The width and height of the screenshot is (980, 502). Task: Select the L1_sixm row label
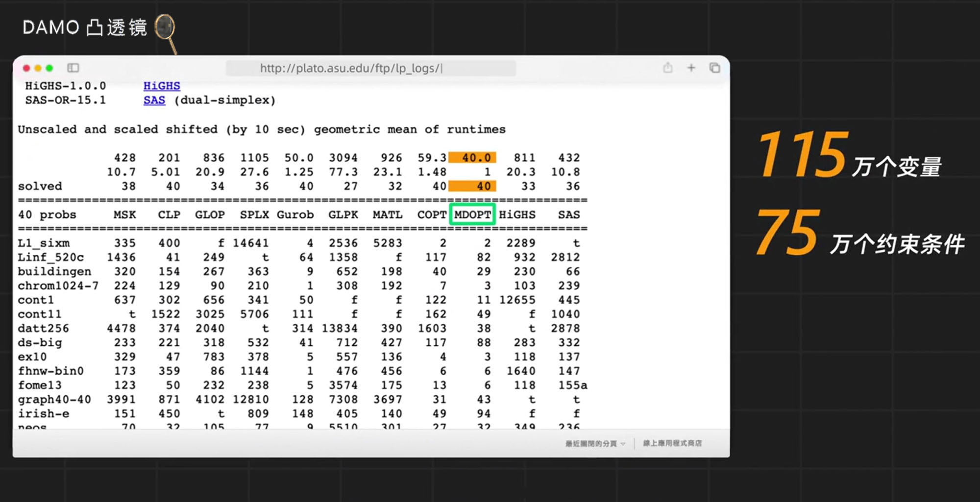[x=44, y=243]
